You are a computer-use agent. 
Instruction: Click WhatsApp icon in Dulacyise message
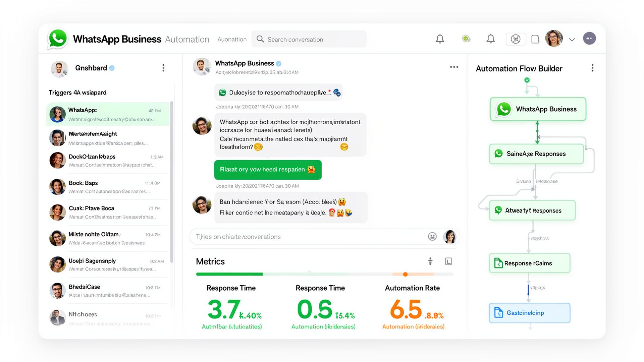click(x=222, y=93)
